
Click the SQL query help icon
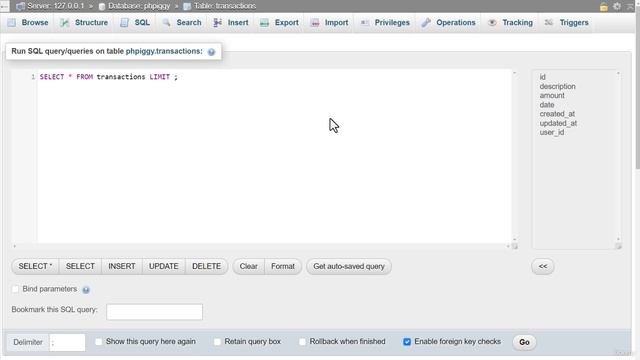(211, 52)
